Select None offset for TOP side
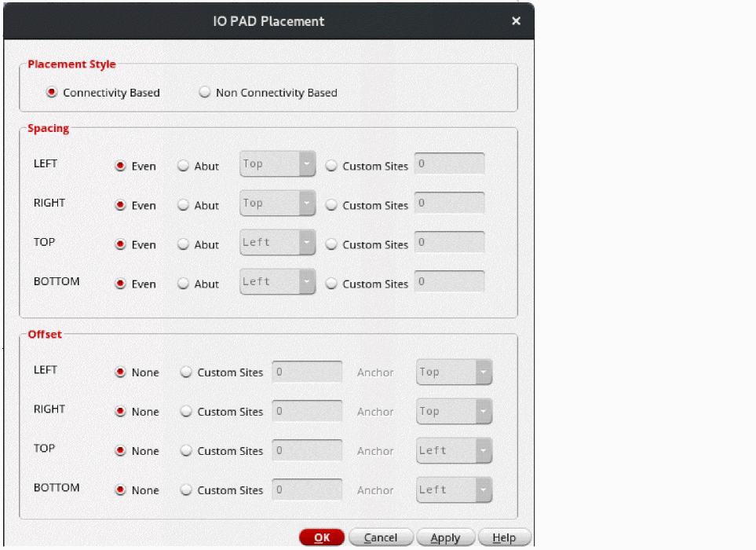Screen dimensions: 756x550 tap(120, 451)
